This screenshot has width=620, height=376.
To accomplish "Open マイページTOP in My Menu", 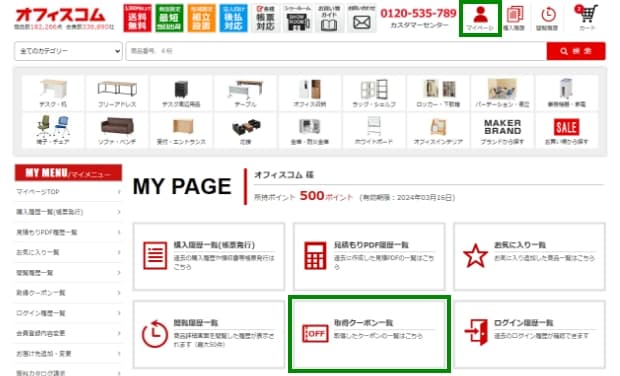I will click(68, 192).
